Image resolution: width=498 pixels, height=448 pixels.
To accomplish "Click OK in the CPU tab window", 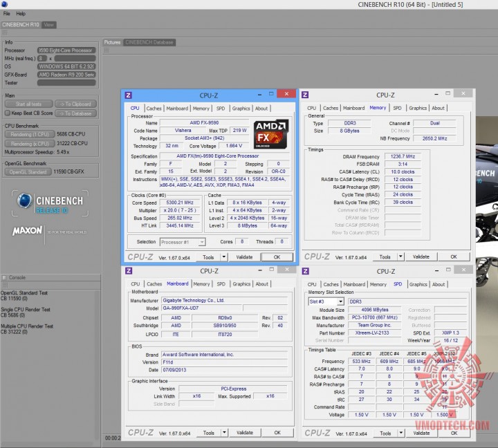I will (277, 257).
